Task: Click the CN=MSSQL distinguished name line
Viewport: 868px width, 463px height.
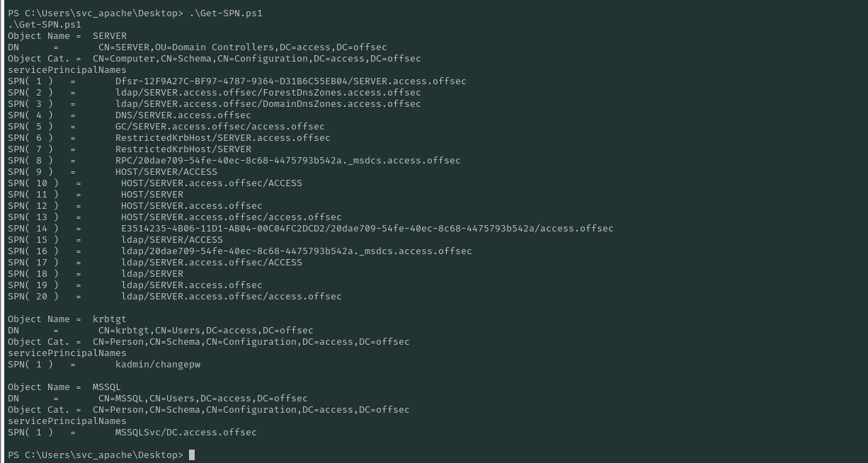Action: [202, 399]
